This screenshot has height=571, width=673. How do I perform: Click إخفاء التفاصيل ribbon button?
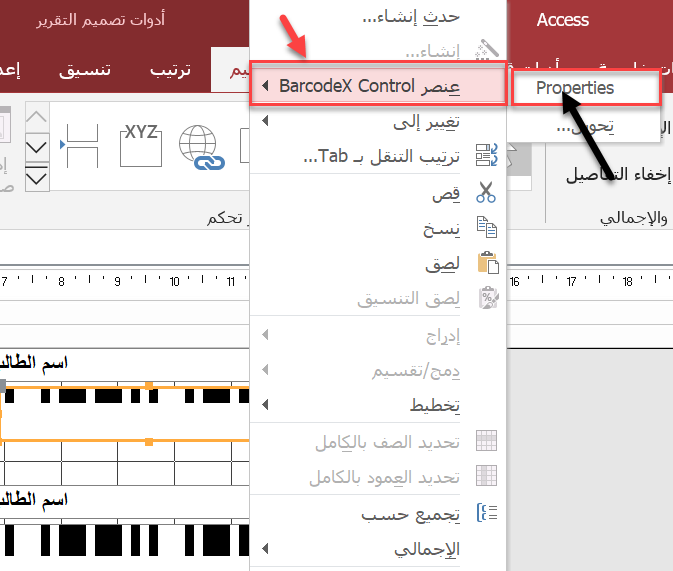pos(618,174)
